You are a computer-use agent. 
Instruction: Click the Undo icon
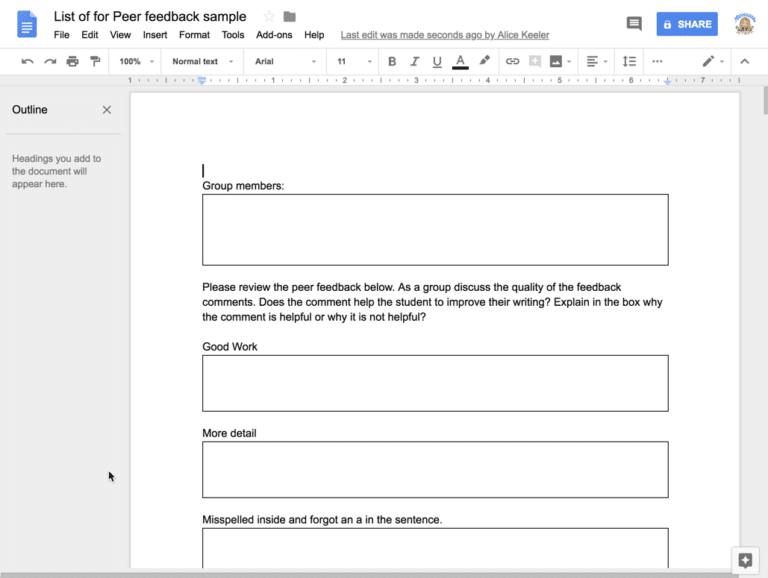pyautogui.click(x=27, y=61)
